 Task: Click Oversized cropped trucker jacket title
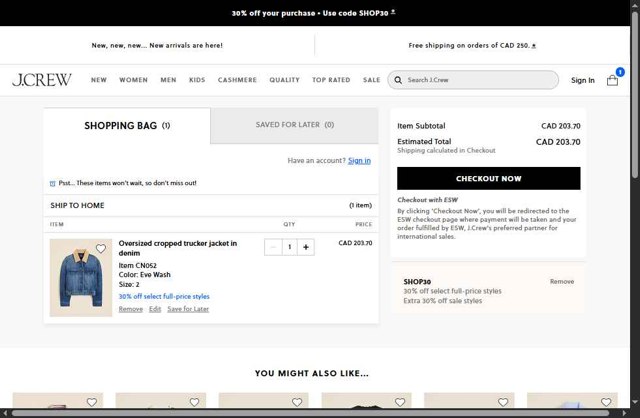click(x=178, y=248)
